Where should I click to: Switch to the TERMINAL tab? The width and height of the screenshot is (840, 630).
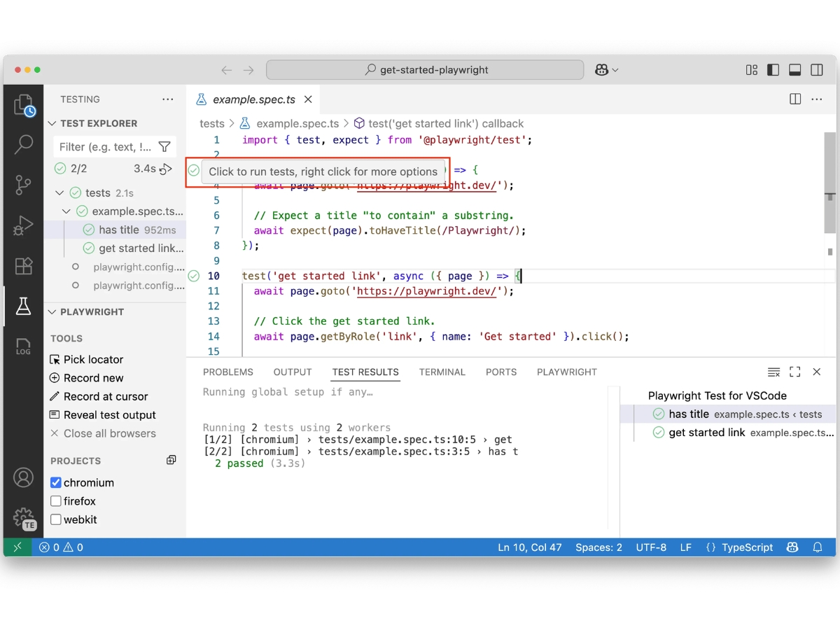(442, 372)
